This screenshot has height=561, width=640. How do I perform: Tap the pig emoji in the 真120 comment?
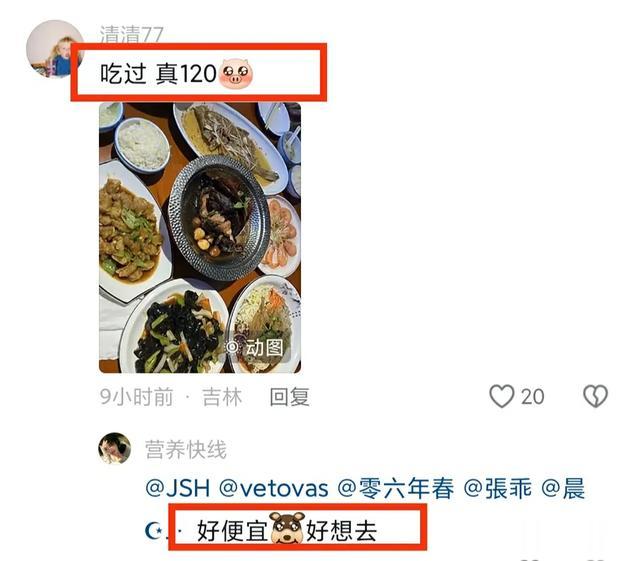[236, 72]
